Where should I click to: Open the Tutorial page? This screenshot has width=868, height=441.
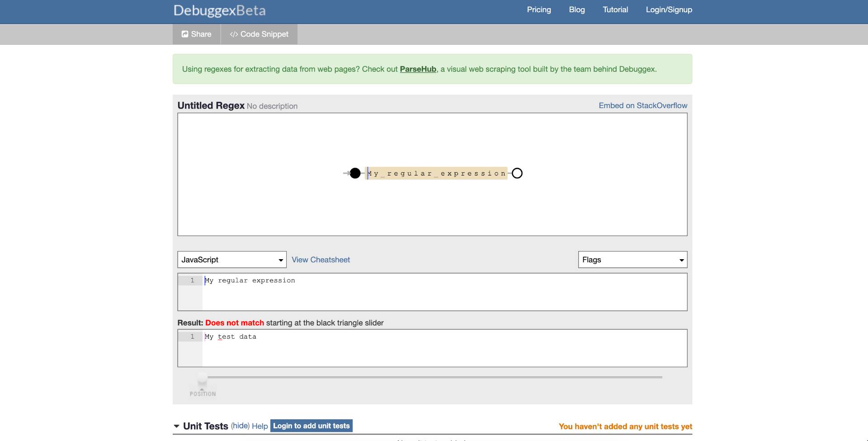[x=615, y=9]
